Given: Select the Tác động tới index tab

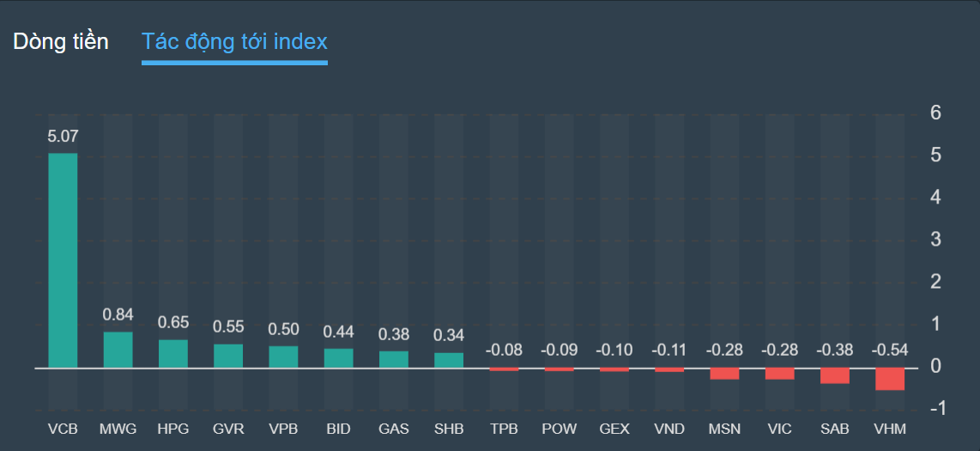Looking at the screenshot, I should pos(234,41).
